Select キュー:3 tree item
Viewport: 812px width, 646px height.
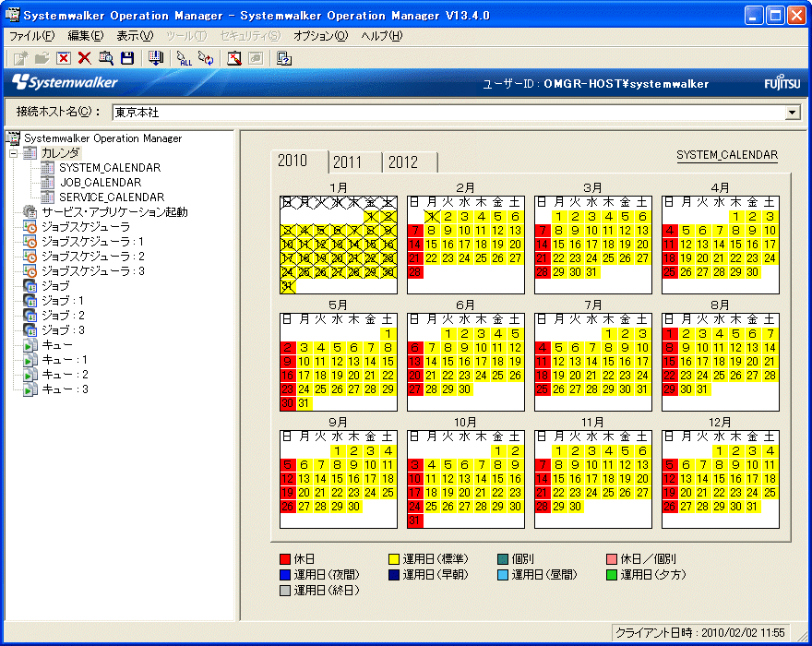(65, 389)
